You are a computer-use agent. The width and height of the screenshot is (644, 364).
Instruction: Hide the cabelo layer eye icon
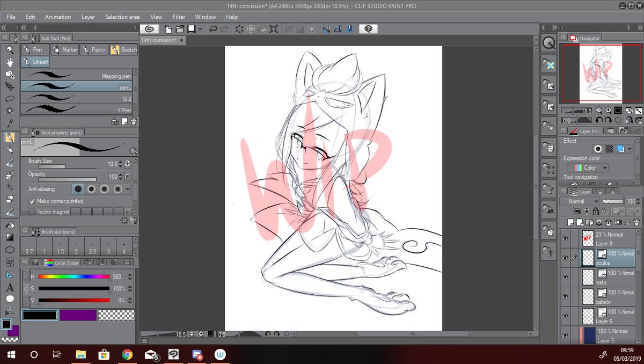[565, 296]
